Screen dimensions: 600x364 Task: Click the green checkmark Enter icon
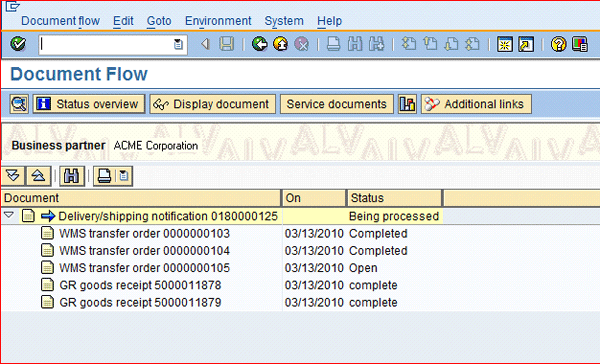point(18,44)
